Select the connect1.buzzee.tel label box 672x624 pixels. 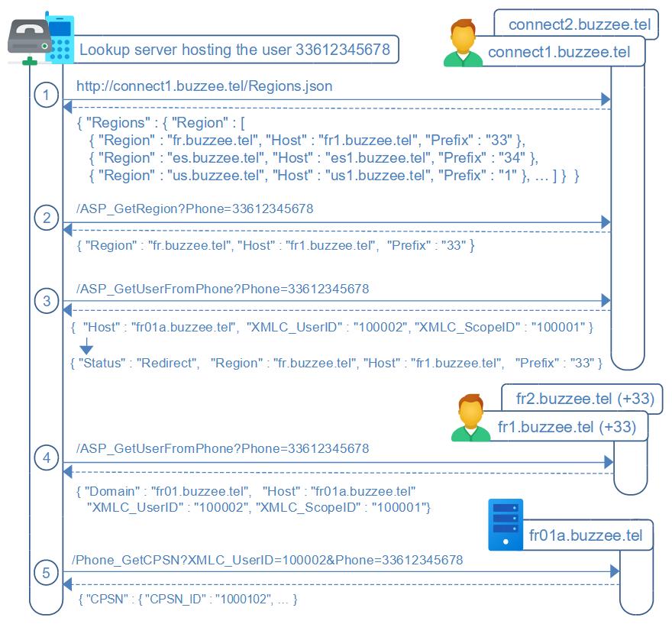[559, 52]
